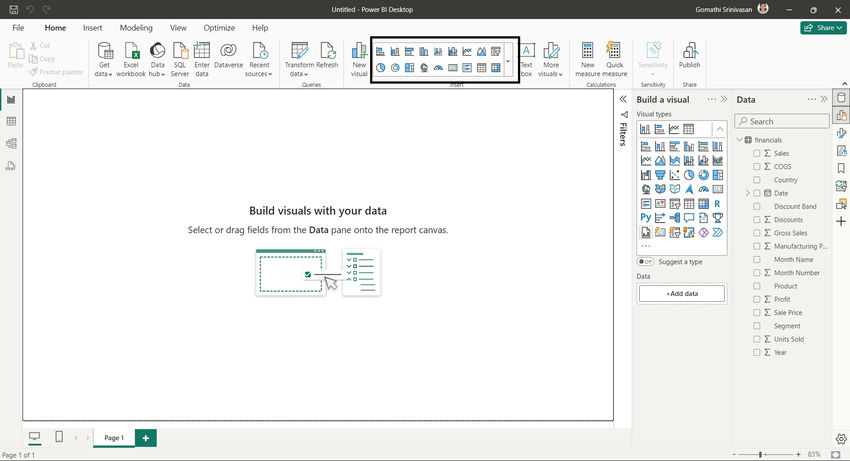Insert a New visual
Screen dimensions: 850x461
(x=359, y=59)
